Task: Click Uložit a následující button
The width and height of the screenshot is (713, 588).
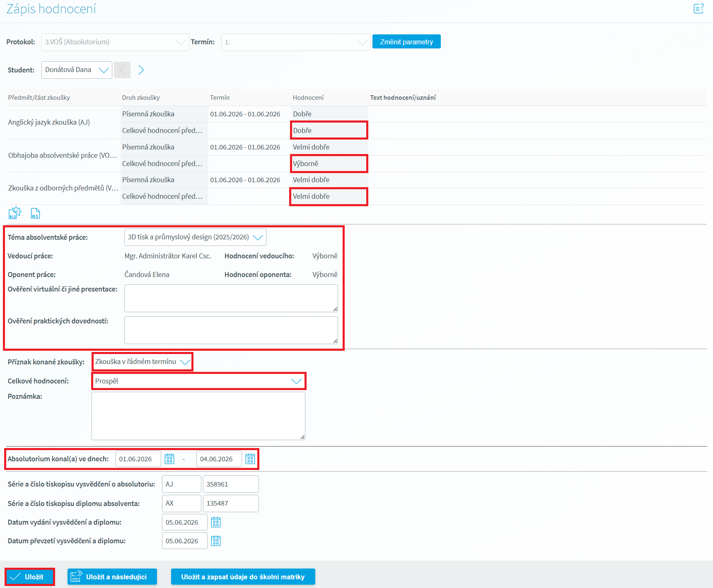Action: [x=112, y=577]
